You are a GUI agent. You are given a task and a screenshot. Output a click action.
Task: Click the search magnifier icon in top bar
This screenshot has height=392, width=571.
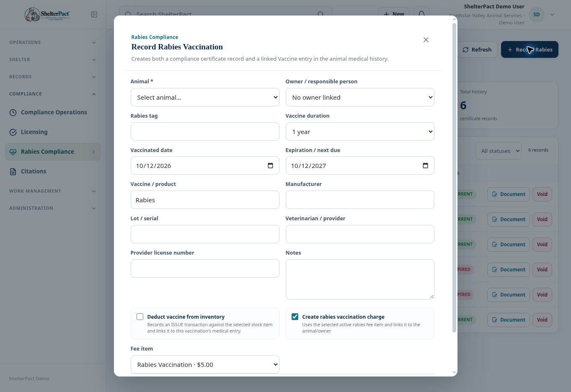point(320,14)
